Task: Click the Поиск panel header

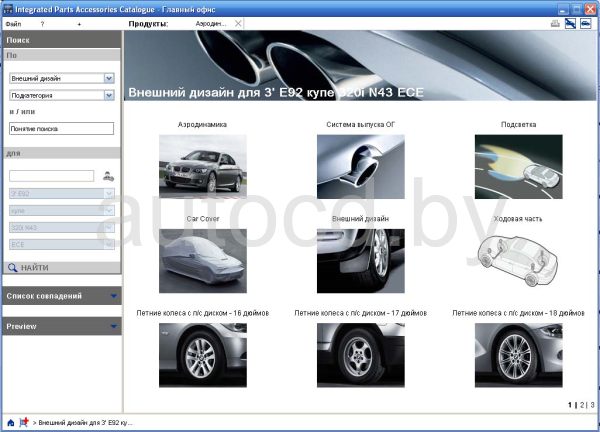Action: (62, 40)
